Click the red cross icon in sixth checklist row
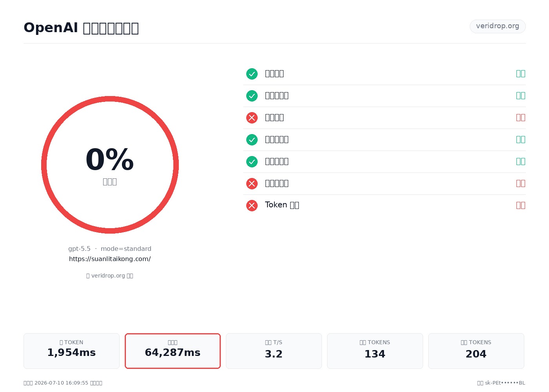 [x=252, y=183]
